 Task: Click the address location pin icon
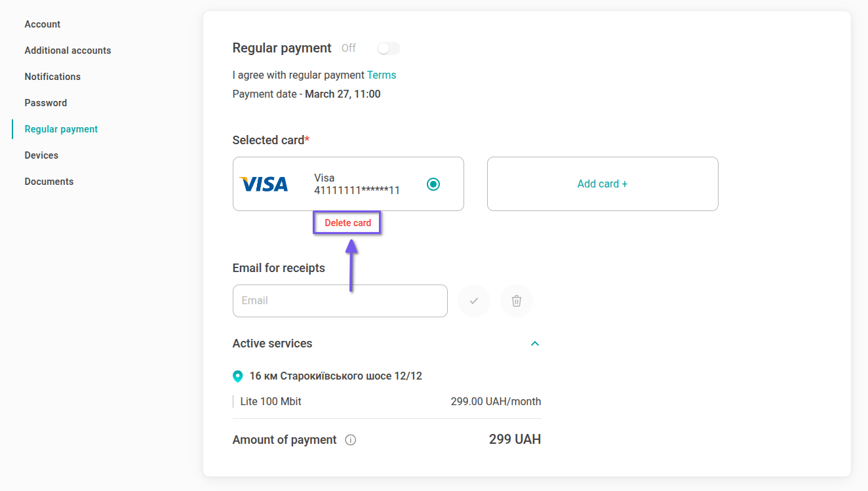pyautogui.click(x=238, y=376)
